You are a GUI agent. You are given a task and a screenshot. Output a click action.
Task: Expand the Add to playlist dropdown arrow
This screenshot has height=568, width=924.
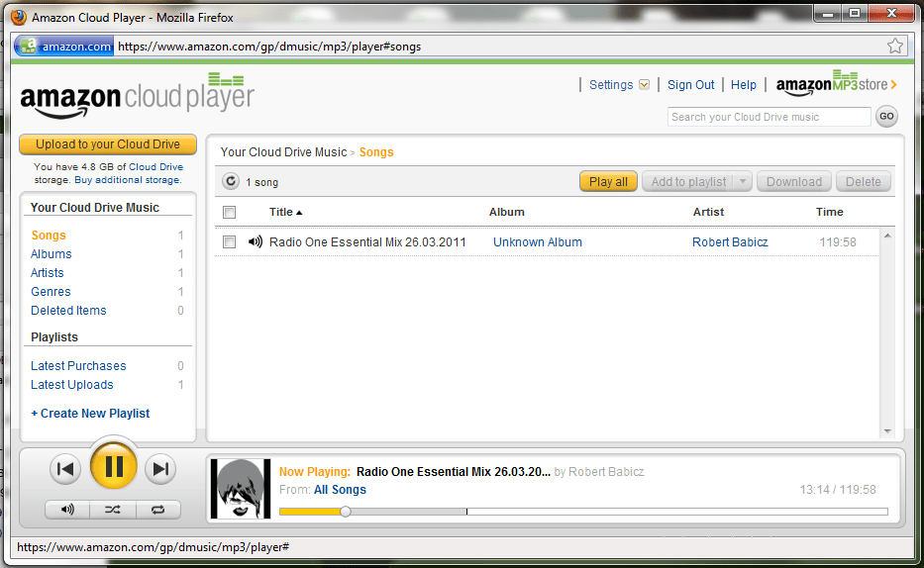(x=743, y=182)
